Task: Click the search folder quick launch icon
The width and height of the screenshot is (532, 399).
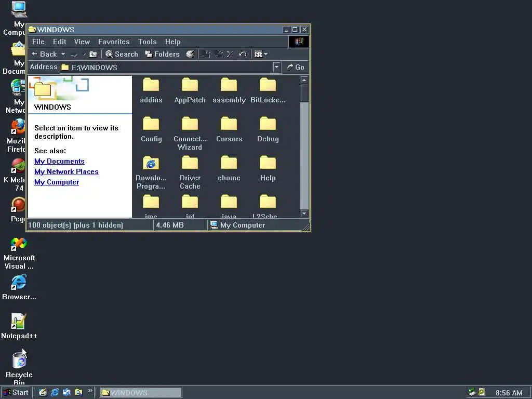Action: (x=78, y=393)
